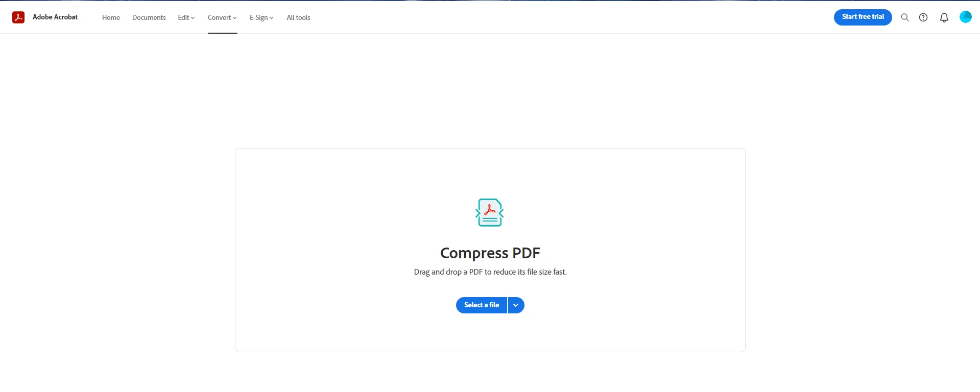This screenshot has height=392, width=980.
Task: Open the arrow next to Select a file
Action: coord(516,305)
